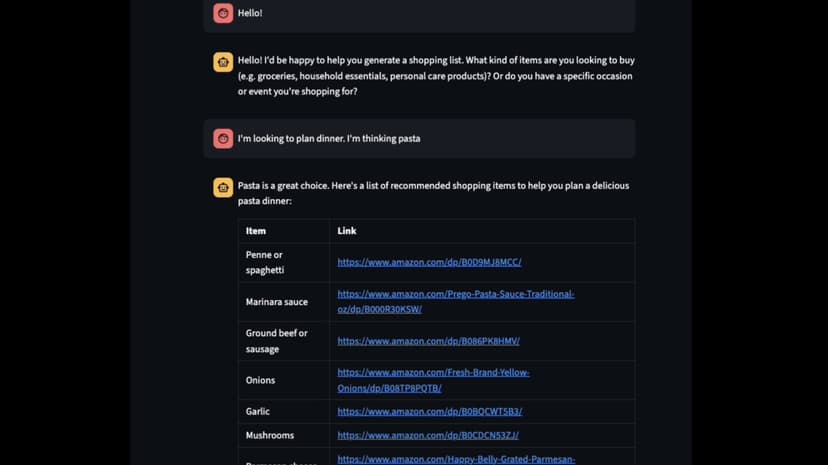Image resolution: width=828 pixels, height=465 pixels.
Task: Open the Happy Belly Grated Parmesan link
Action: coord(456,459)
